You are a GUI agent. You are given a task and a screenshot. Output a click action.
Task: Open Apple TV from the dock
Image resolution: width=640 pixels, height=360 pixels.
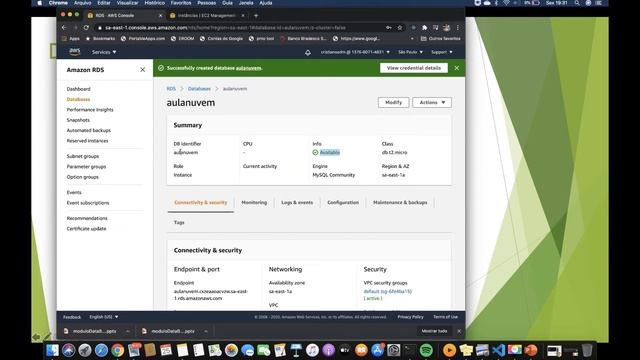(x=345, y=350)
